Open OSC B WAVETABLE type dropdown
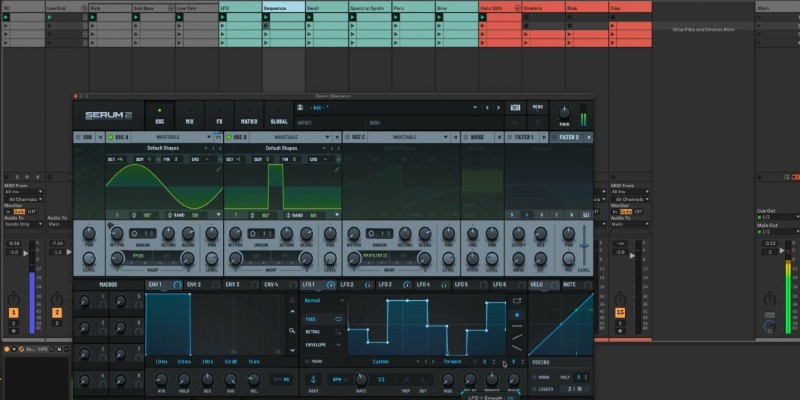 (291, 137)
